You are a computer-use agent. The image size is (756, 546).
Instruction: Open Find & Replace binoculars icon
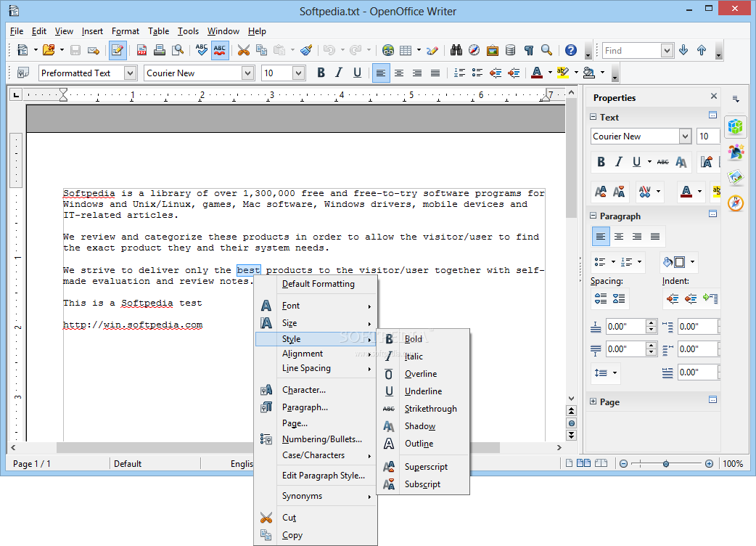(456, 50)
